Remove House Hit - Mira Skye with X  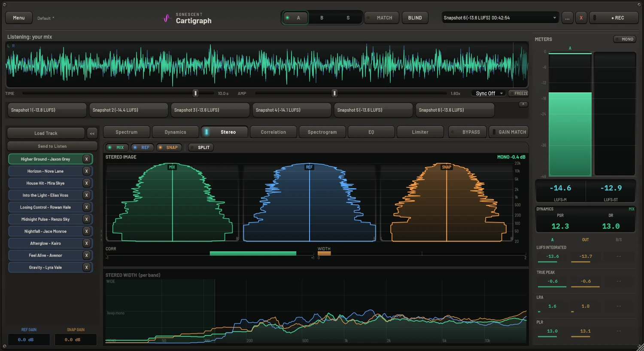click(86, 183)
